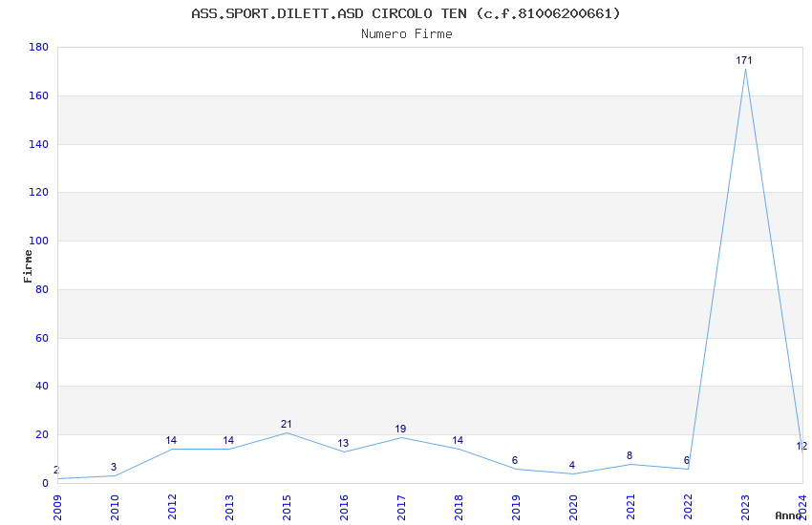
Task: Click the Firme y-axis label
Action: click(x=28, y=265)
